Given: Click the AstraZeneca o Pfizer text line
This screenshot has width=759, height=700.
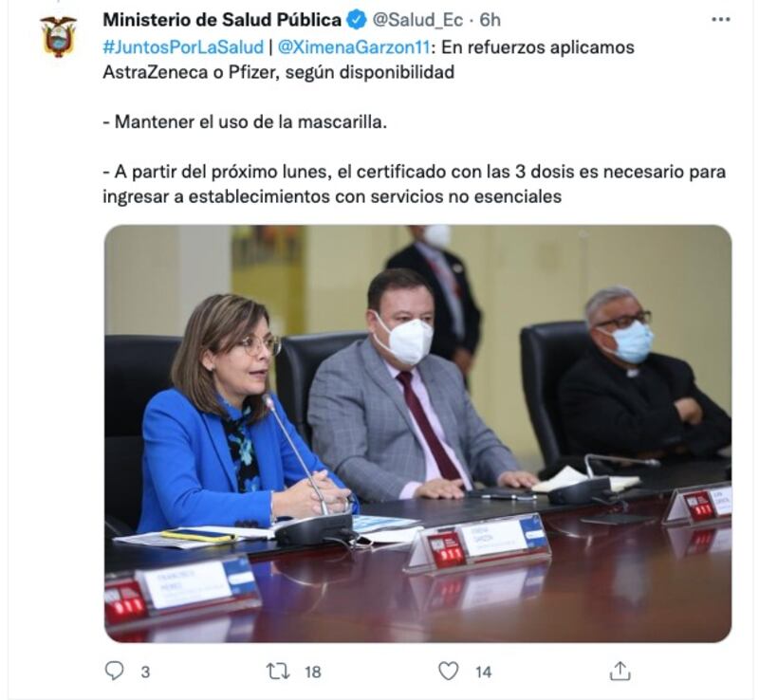Looking at the screenshot, I should coord(279,72).
